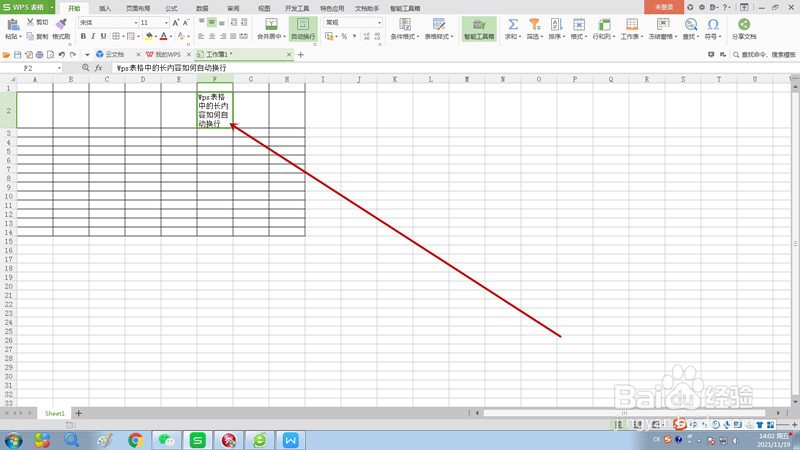Click the Sort (排序) A-Z icon
The height and width of the screenshot is (450, 800).
556,24
